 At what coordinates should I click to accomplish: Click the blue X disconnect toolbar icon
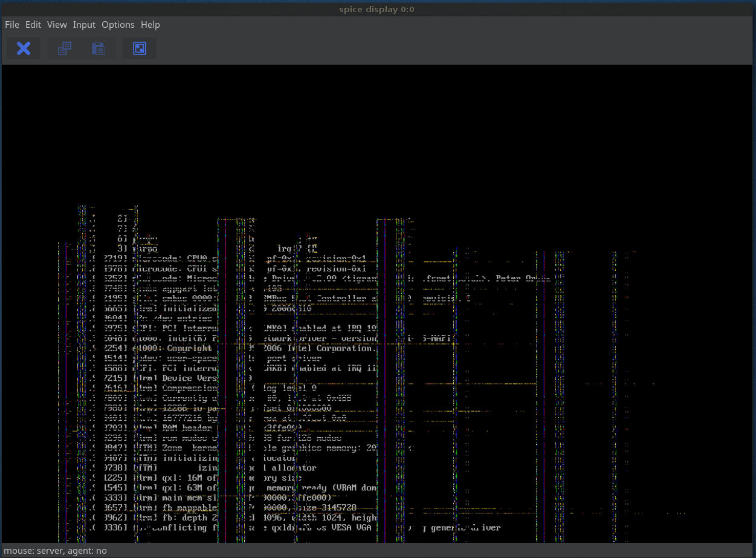(x=24, y=48)
